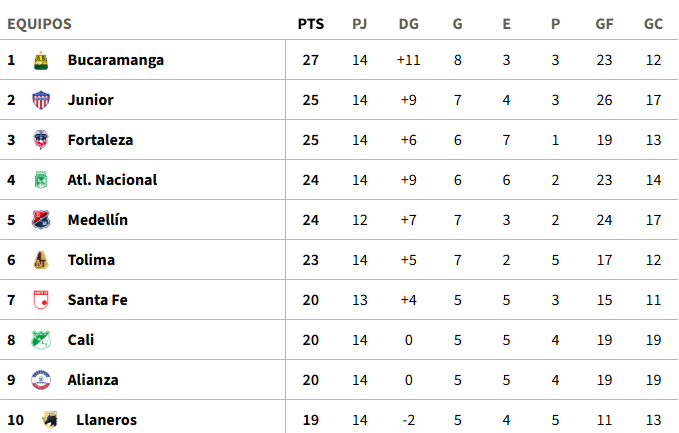The image size is (679, 433).
Task: Click the Llaneros team crest icon
Action: 49,420
